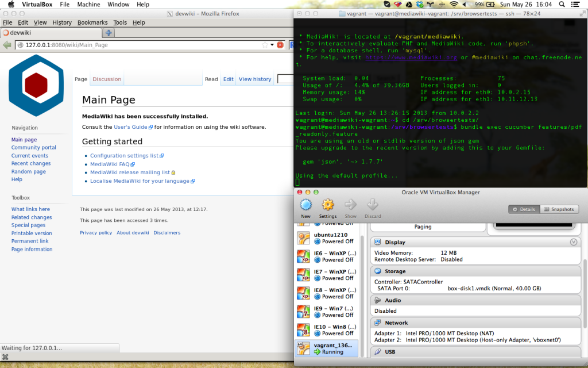Click the Firefox back arrow button
This screenshot has width=588, height=368.
pos(7,45)
